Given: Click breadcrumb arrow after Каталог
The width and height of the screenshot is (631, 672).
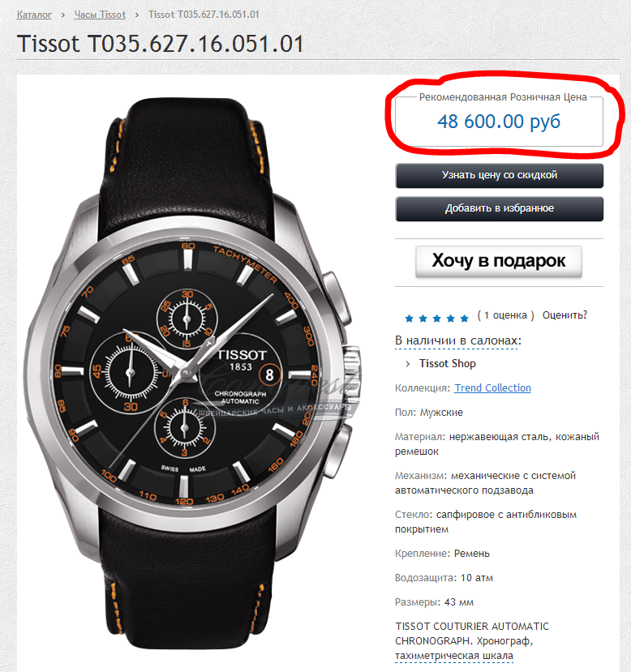Looking at the screenshot, I should pyautogui.click(x=63, y=15).
